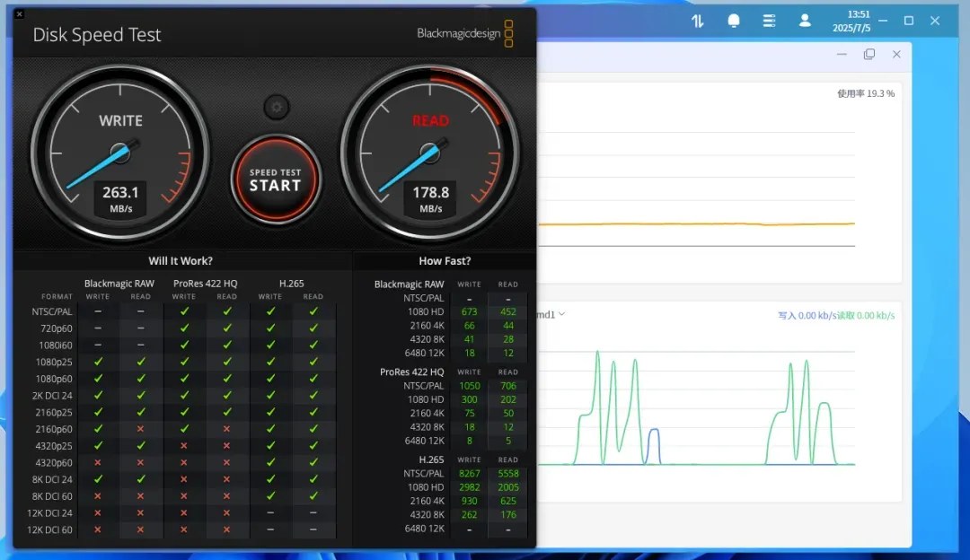Click the 8K DCI 60 H.265 read checkmark
Viewport: 970px width, 560px height.
[313, 495]
